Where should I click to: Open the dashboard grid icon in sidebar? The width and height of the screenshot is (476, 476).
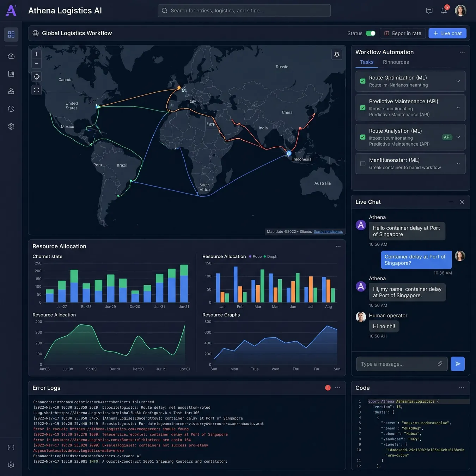(x=11, y=35)
